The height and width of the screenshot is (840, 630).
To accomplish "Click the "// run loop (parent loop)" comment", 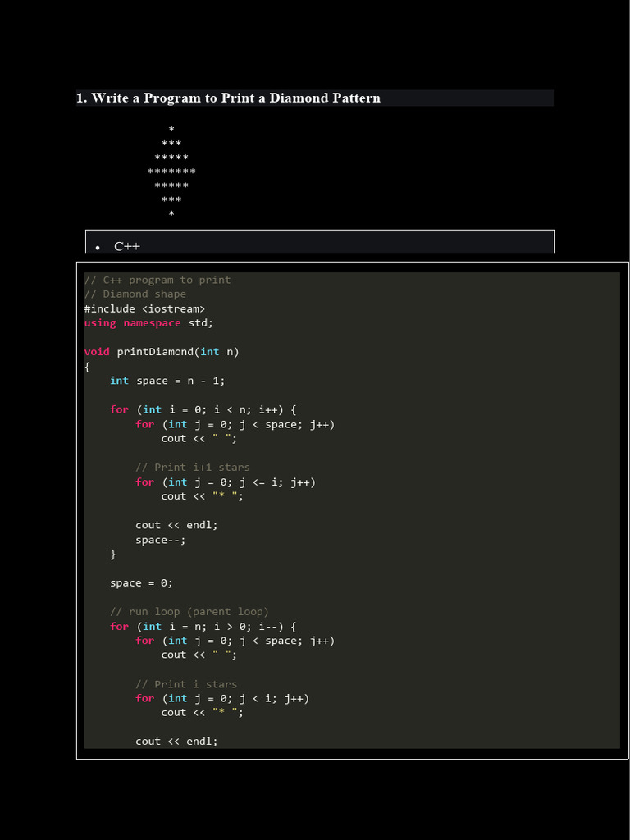I will (x=189, y=612).
